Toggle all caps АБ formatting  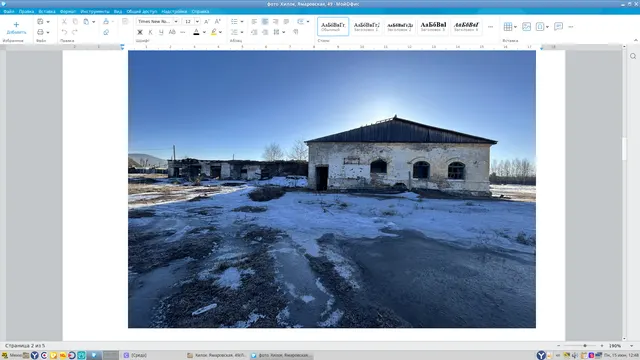pos(172,32)
